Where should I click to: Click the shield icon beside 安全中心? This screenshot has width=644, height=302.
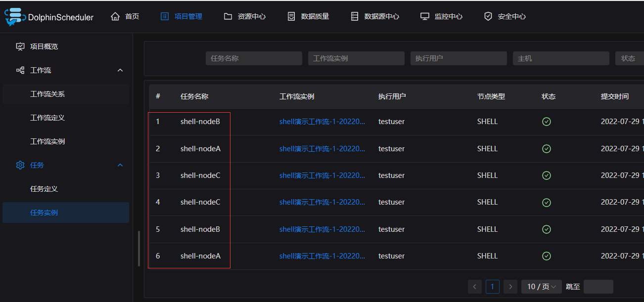[x=488, y=16]
